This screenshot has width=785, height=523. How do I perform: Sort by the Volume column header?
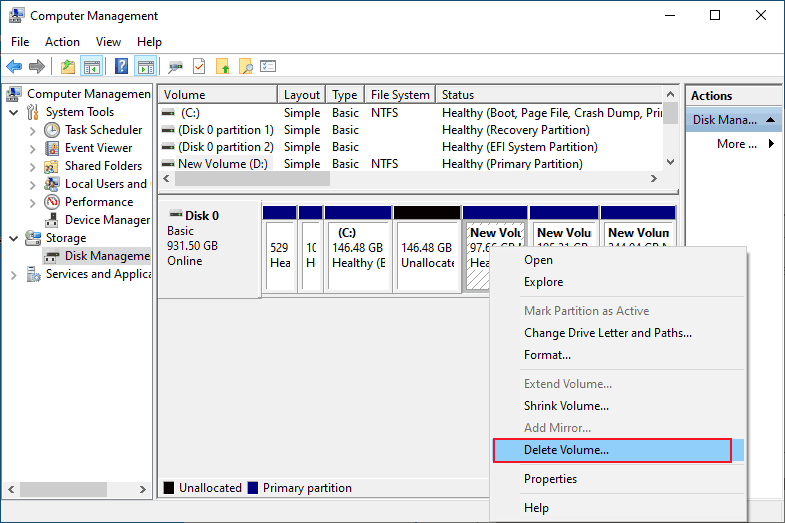218,95
